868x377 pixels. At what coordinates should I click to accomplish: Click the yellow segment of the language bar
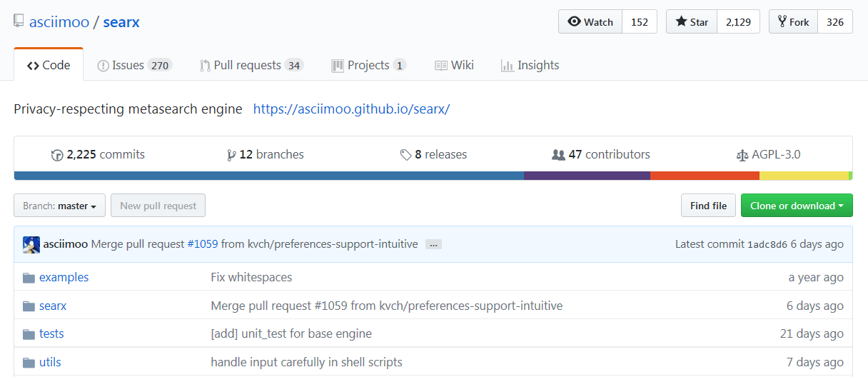pyautogui.click(x=804, y=176)
